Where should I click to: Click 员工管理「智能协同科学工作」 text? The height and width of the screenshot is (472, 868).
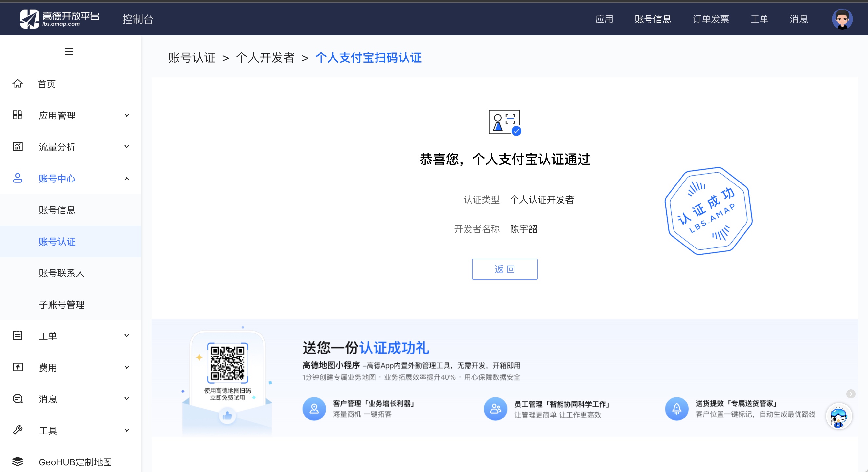(563, 404)
